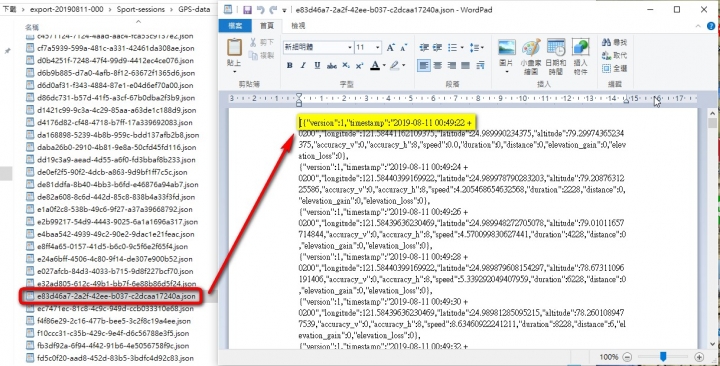Click the 取代 (Replace) button
The image size is (720, 366).
(x=614, y=55)
